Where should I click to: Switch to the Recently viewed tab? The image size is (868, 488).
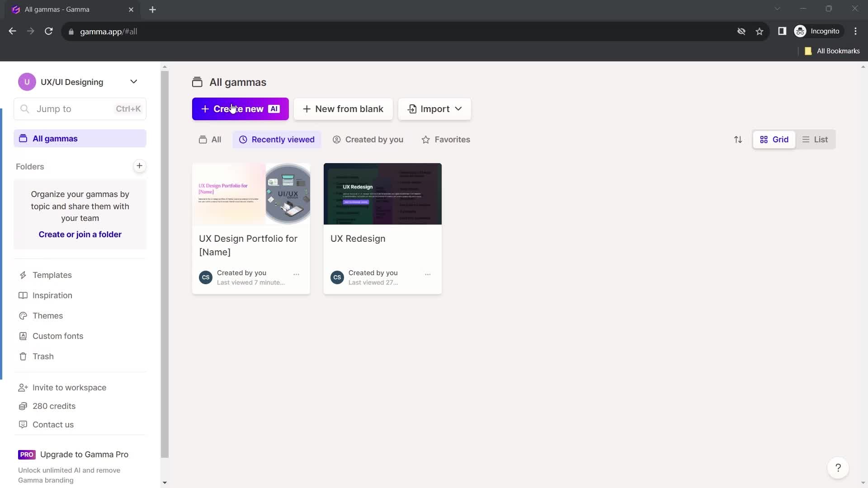(x=277, y=140)
